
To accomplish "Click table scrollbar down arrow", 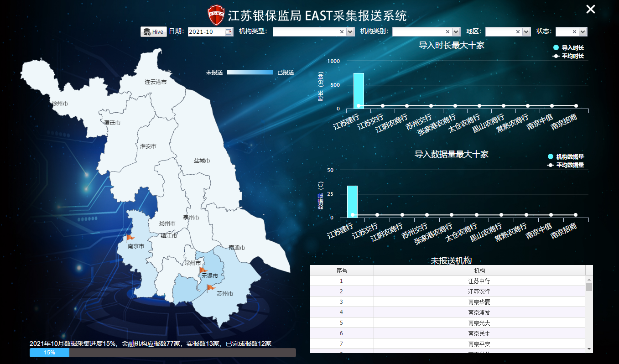I will point(589,349).
